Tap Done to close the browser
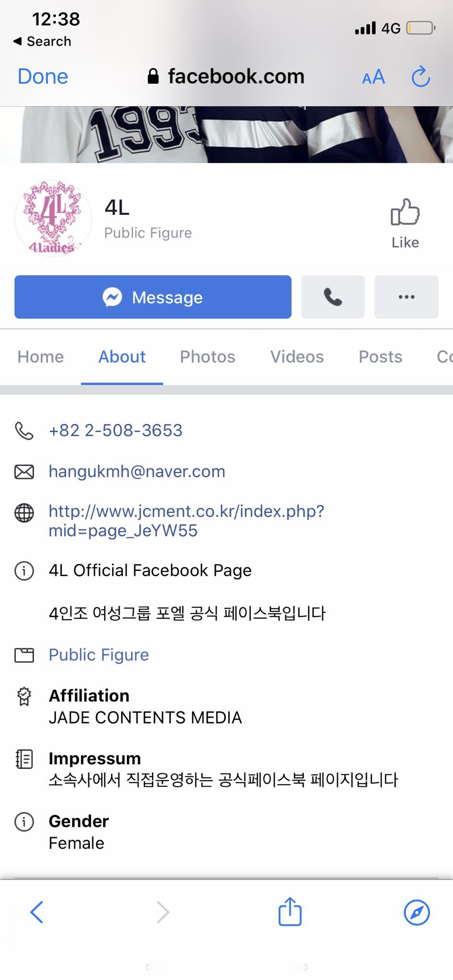The width and height of the screenshot is (453, 980). (x=43, y=77)
